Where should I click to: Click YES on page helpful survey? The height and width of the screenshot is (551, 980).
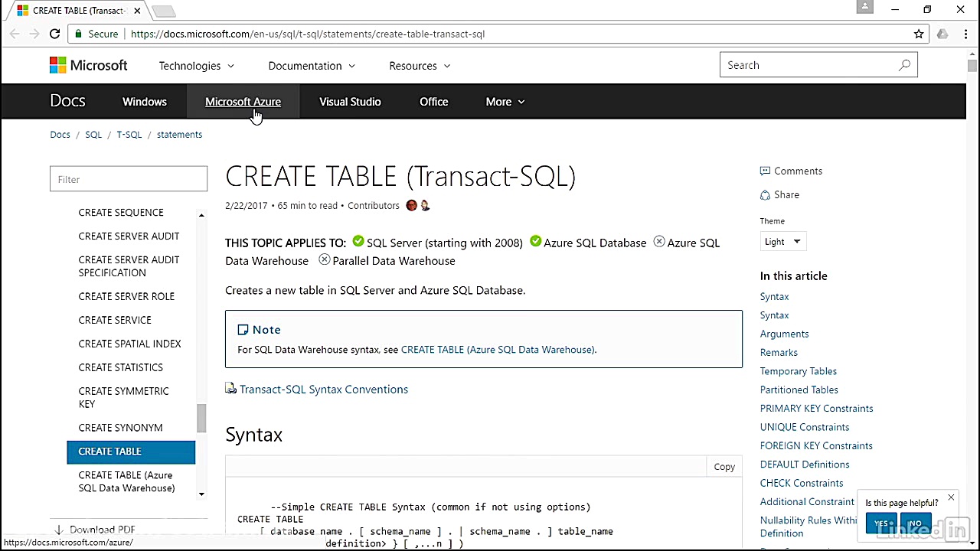(x=882, y=523)
